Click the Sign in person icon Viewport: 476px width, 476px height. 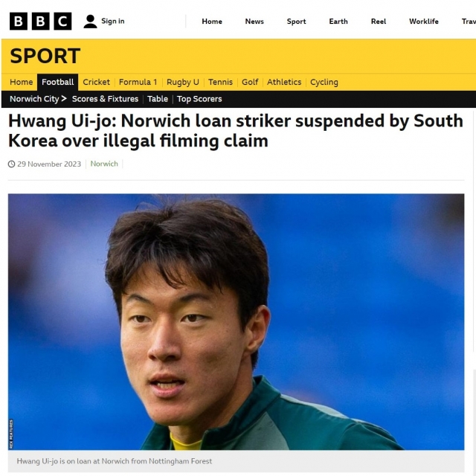(x=90, y=22)
